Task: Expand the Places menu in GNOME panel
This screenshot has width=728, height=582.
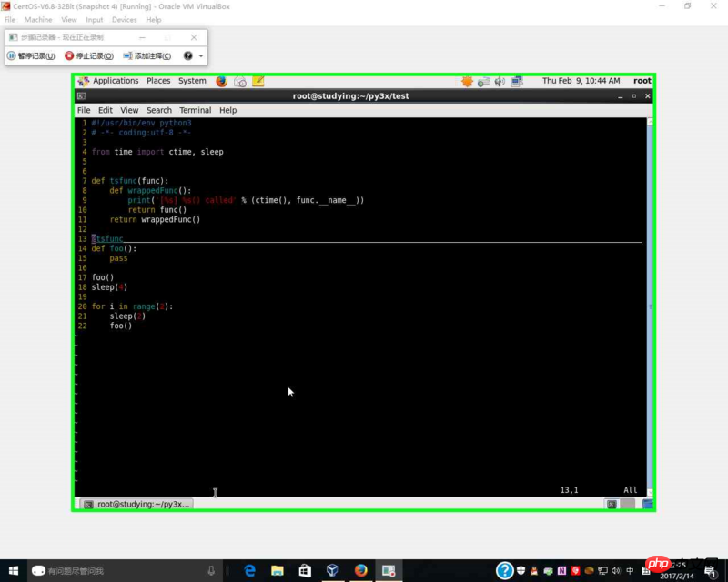Action: coord(158,81)
